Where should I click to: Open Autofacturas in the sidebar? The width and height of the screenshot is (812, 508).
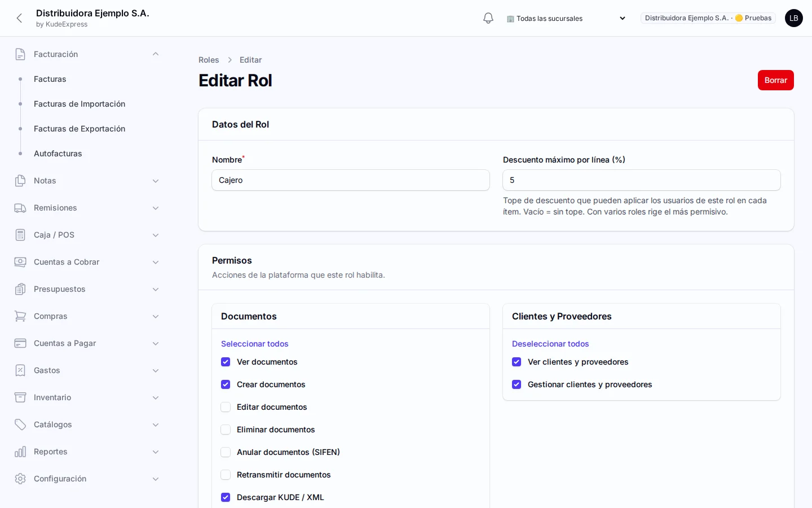[x=58, y=154]
